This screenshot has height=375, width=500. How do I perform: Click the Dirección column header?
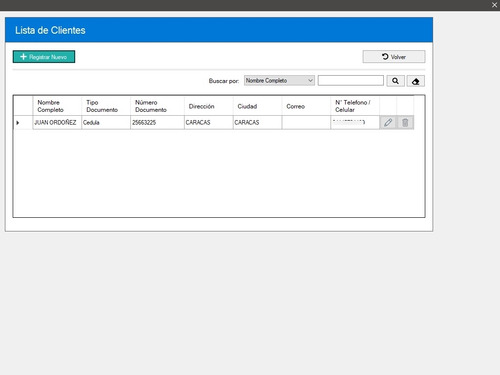pos(209,106)
